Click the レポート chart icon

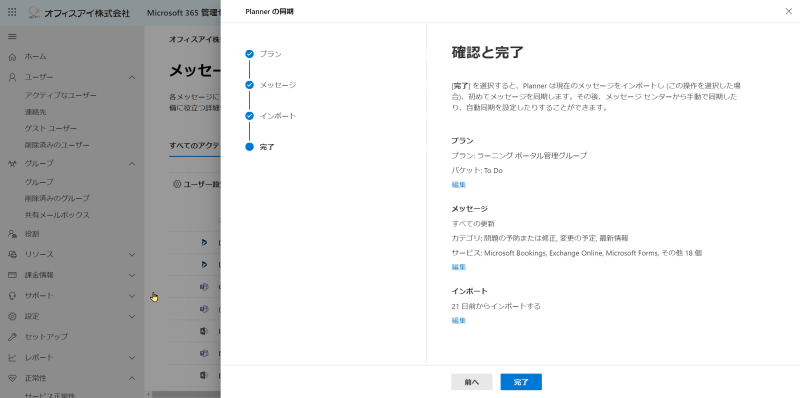tap(13, 358)
